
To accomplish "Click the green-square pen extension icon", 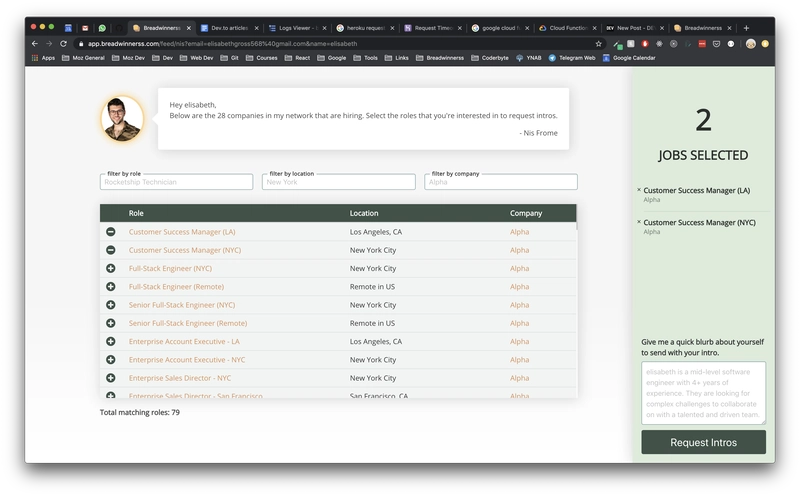I will point(618,44).
